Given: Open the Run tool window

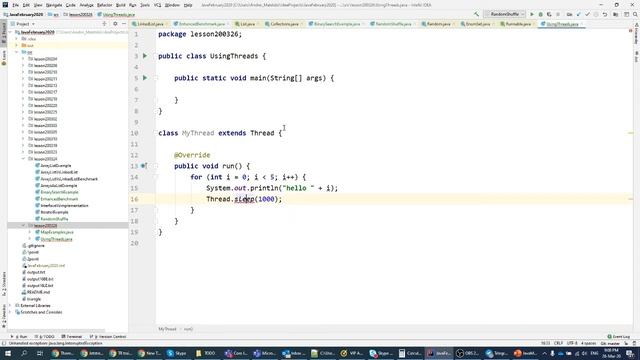Looking at the screenshot, I should (19, 337).
